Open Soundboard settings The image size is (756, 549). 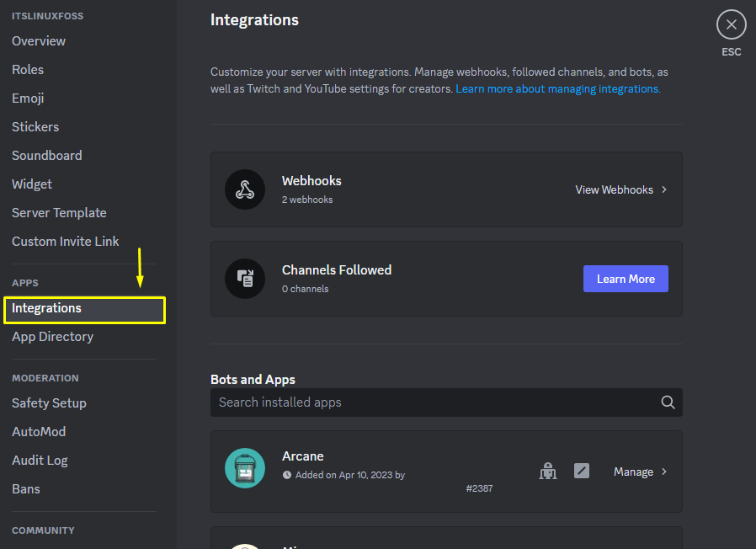pos(47,155)
